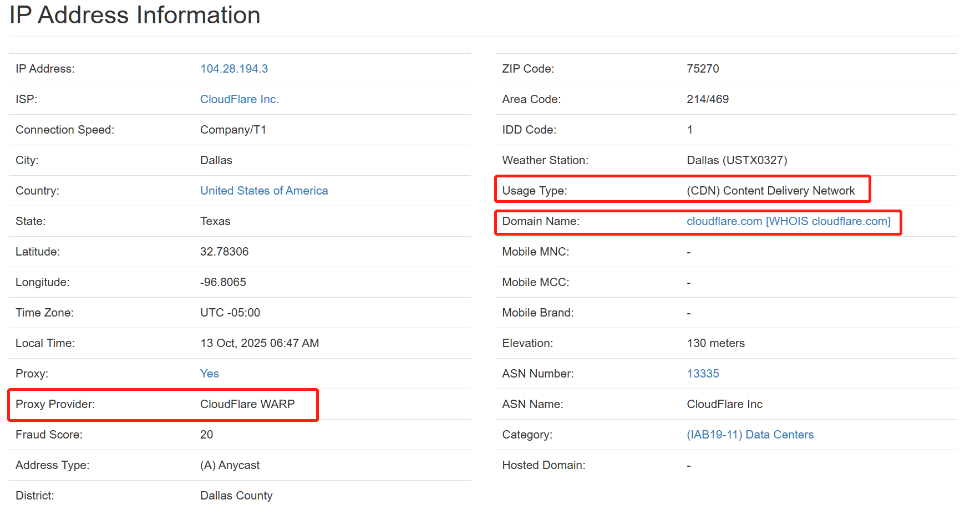Screen dimensions: 980x510
Task: Click the 130 meters elevation value
Action: click(715, 343)
